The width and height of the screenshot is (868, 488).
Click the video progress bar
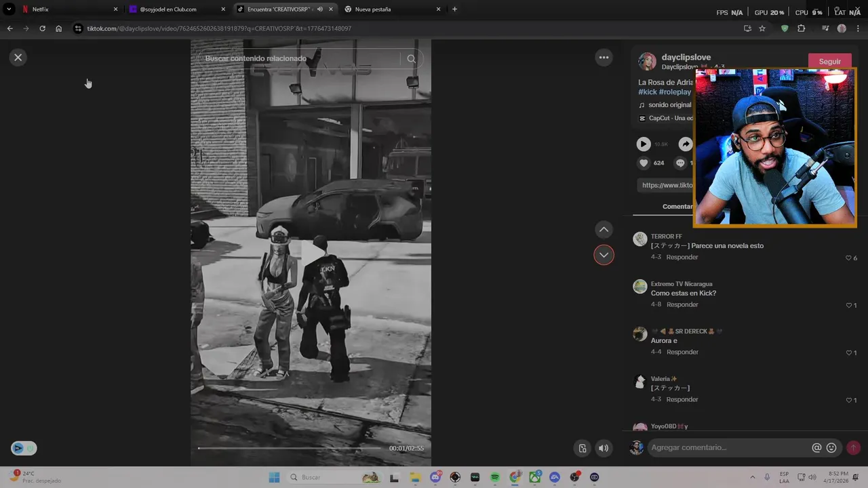(290, 448)
